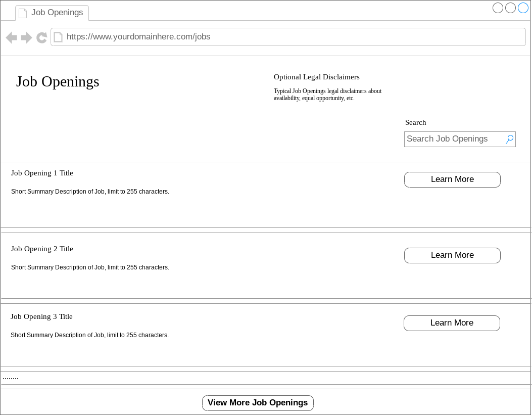Click View More Job Openings

[x=258, y=403]
